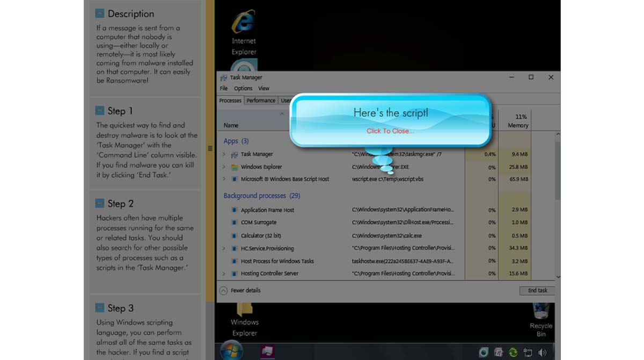Screen dimensions: 644x360
Task: Maximize the Task Manager window
Action: [531, 77]
